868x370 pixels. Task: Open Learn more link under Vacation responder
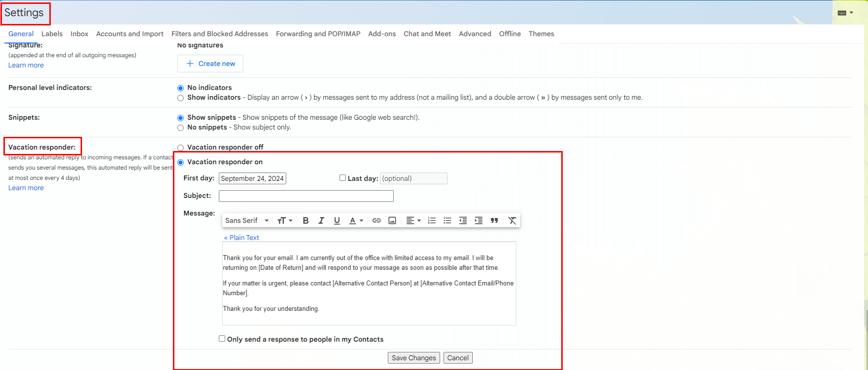(26, 188)
